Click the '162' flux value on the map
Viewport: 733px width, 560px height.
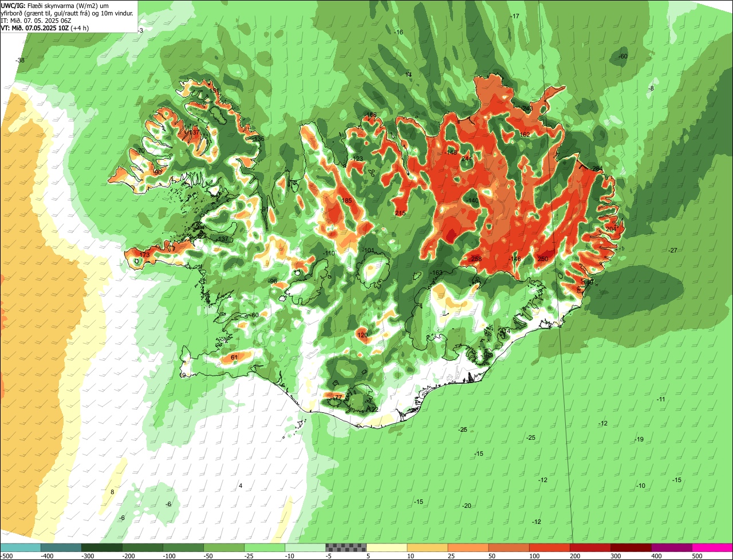coord(525,135)
